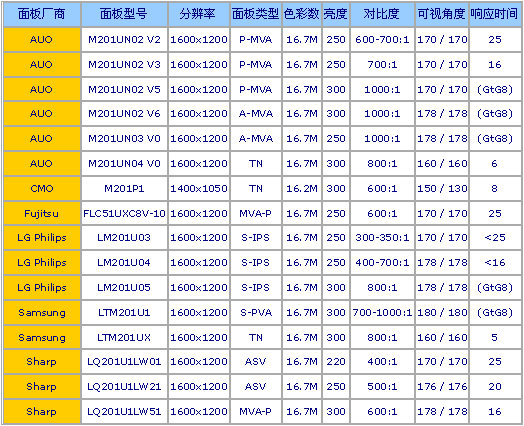Viewport: 524px width, 426px height.
Task: Click the 对比度 column header
Action: [x=382, y=14]
